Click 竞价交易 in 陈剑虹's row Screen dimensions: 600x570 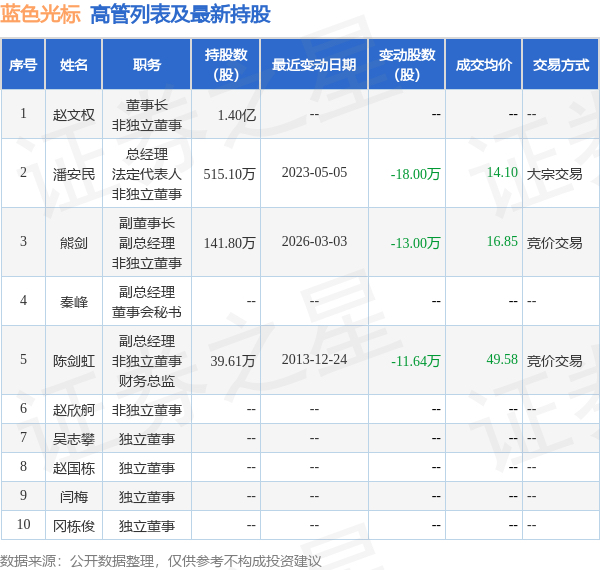pos(554,361)
